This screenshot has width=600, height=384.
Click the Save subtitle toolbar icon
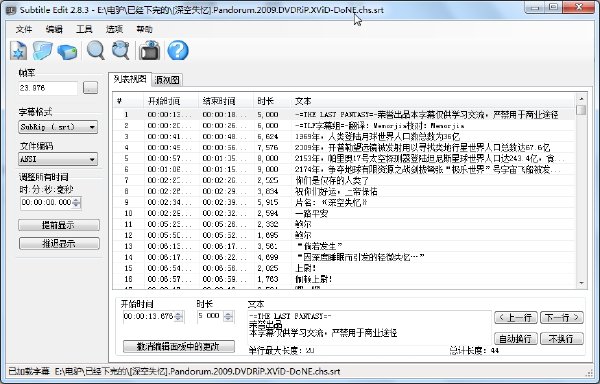[x=67, y=52]
